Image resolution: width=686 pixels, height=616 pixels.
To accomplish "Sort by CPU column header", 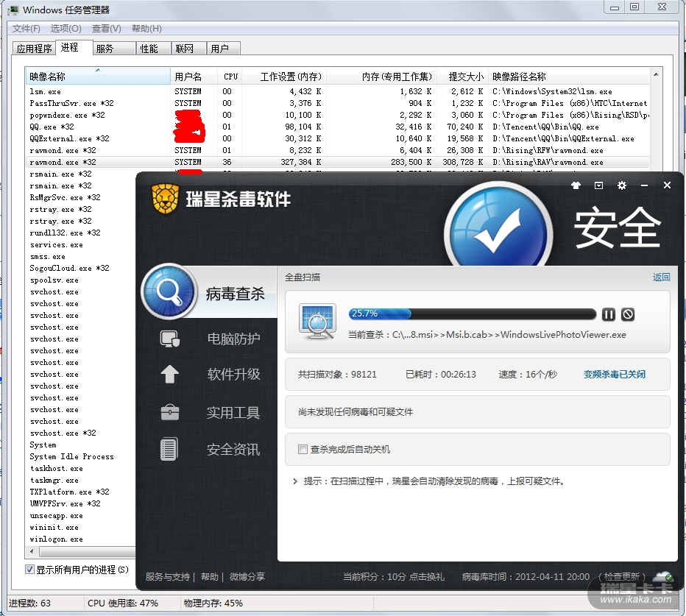I will point(230,77).
